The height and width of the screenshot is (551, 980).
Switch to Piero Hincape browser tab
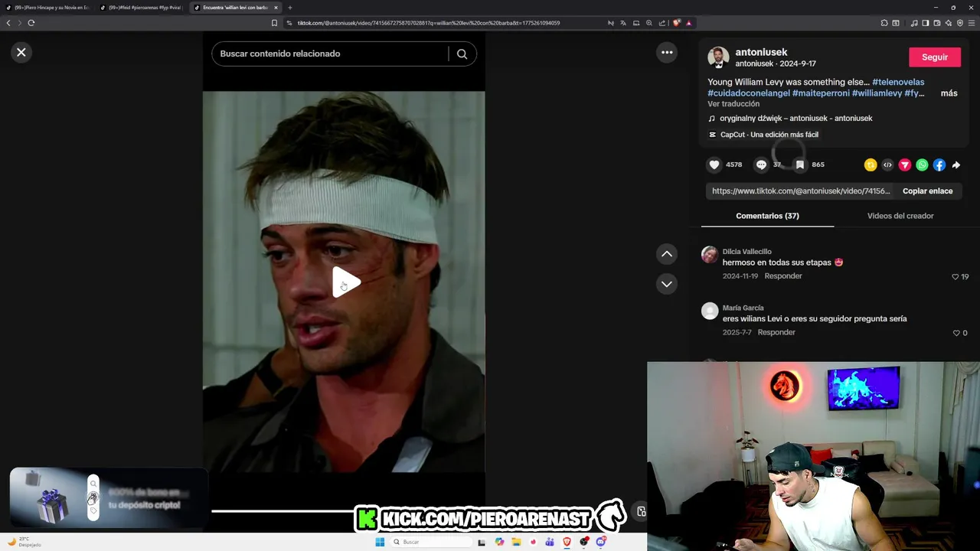pos(47,8)
